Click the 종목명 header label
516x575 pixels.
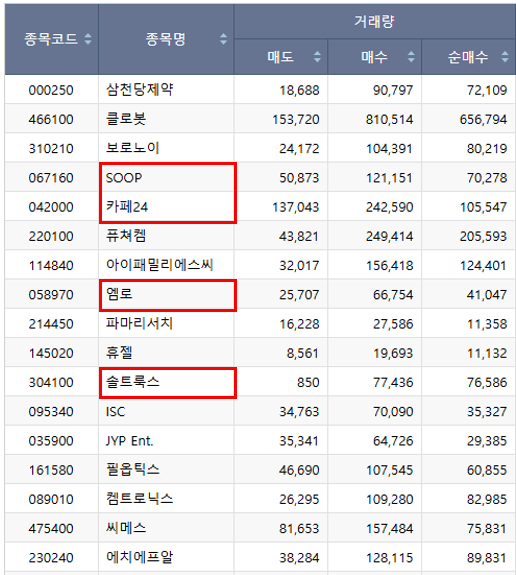pos(165,39)
